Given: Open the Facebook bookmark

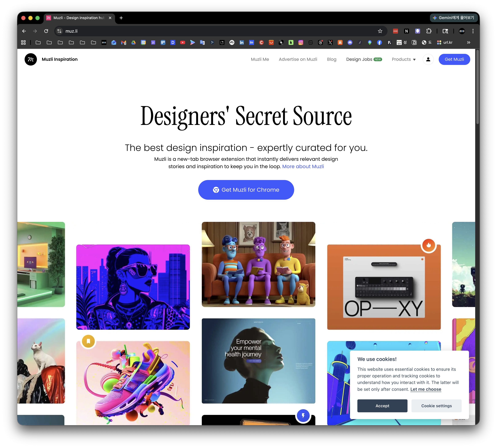Looking at the screenshot, I should pos(379,43).
